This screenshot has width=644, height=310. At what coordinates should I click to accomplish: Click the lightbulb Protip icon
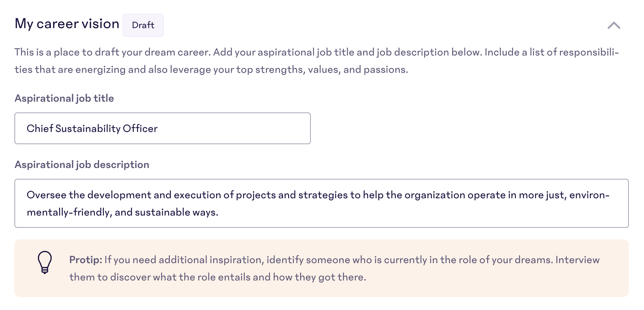point(45,262)
